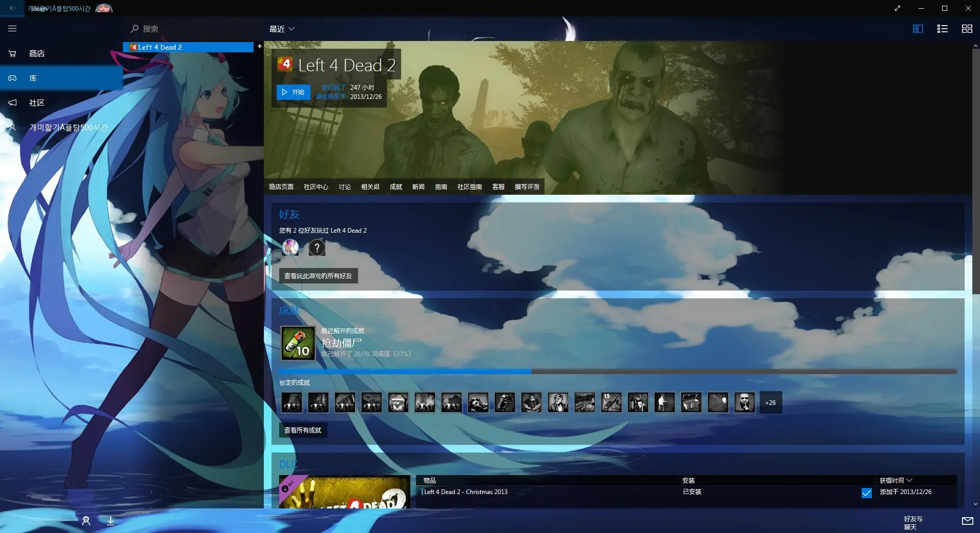Open the question-mark friend avatar
This screenshot has height=533, width=980.
tap(317, 248)
